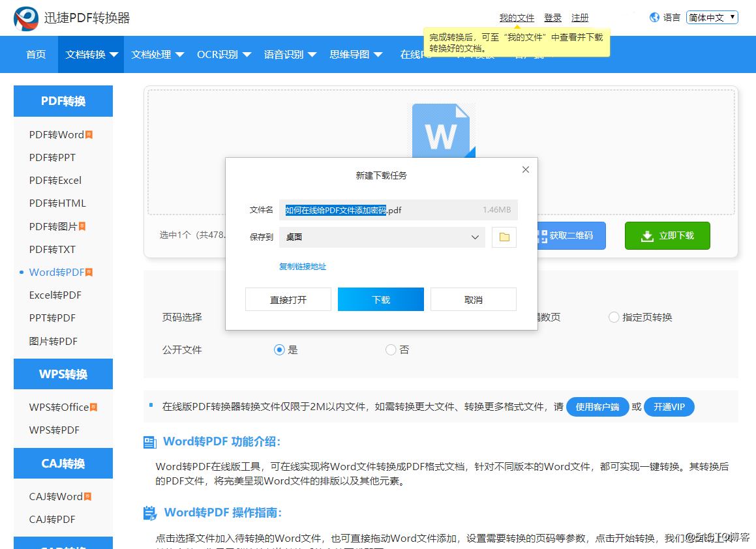Viewport: 756px width, 549px height.
Task: Click 使用客户端 button
Action: tap(597, 407)
